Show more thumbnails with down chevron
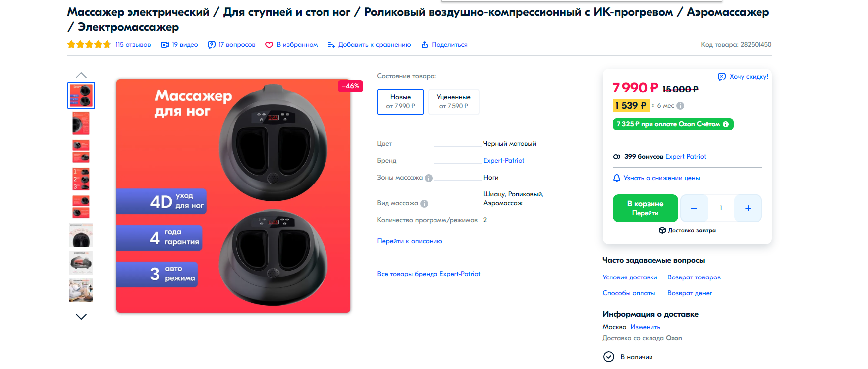The height and width of the screenshot is (369, 868). 81,316
